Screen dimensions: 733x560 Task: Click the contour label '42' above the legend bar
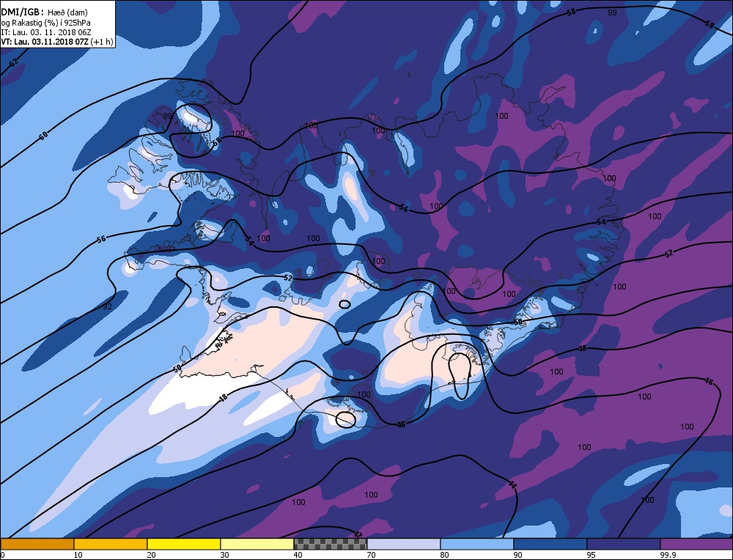coord(358,534)
